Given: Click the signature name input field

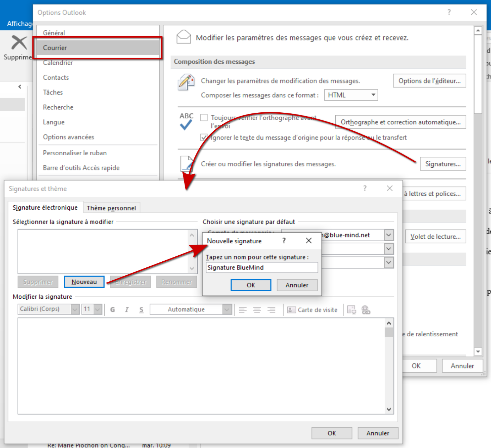Looking at the screenshot, I should pyautogui.click(x=261, y=268).
